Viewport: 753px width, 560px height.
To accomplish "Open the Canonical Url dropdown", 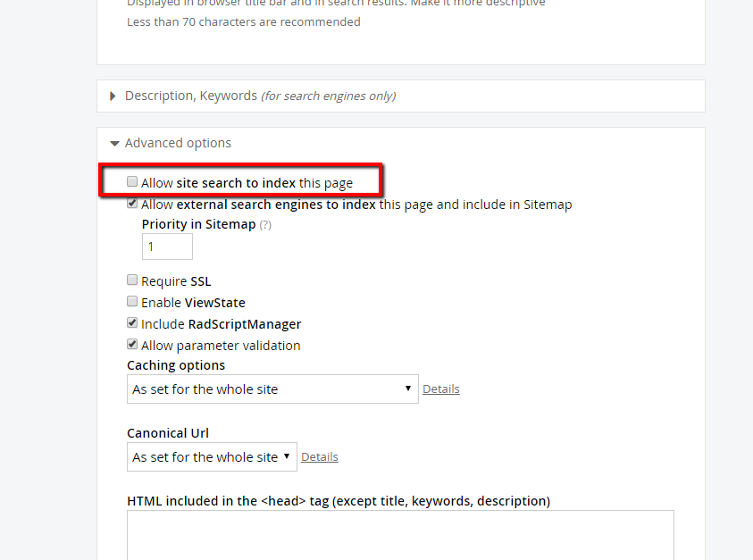I will (212, 456).
